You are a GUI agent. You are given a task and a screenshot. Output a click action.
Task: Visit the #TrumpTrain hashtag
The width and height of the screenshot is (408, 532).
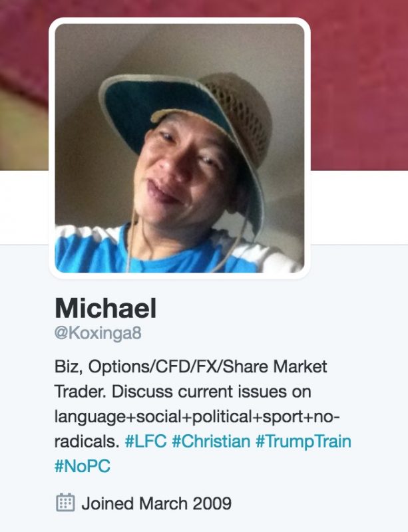(x=304, y=442)
